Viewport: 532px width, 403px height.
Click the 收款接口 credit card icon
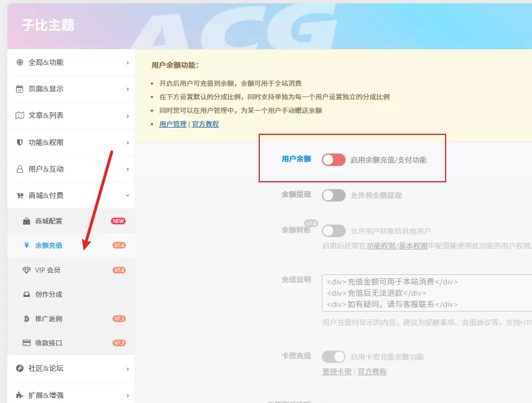click(27, 343)
